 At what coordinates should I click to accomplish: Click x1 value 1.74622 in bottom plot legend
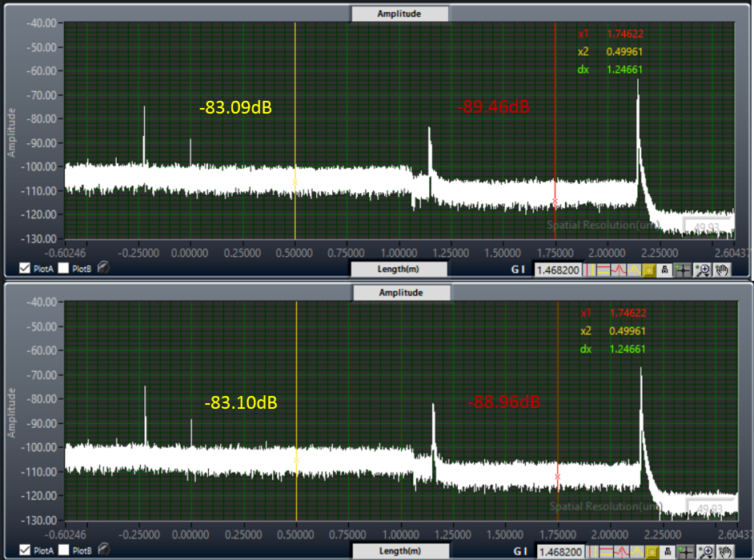(x=628, y=313)
